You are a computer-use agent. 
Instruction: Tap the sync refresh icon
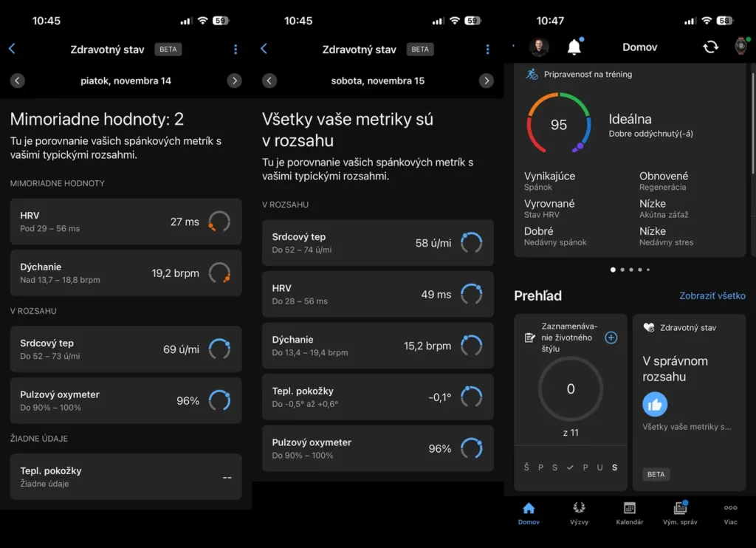tap(710, 46)
